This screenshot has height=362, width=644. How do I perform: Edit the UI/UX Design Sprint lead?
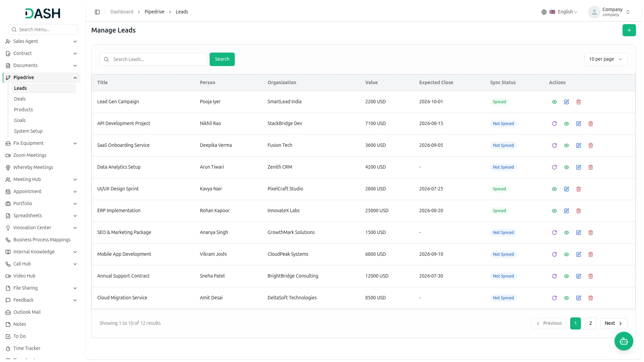tap(567, 189)
